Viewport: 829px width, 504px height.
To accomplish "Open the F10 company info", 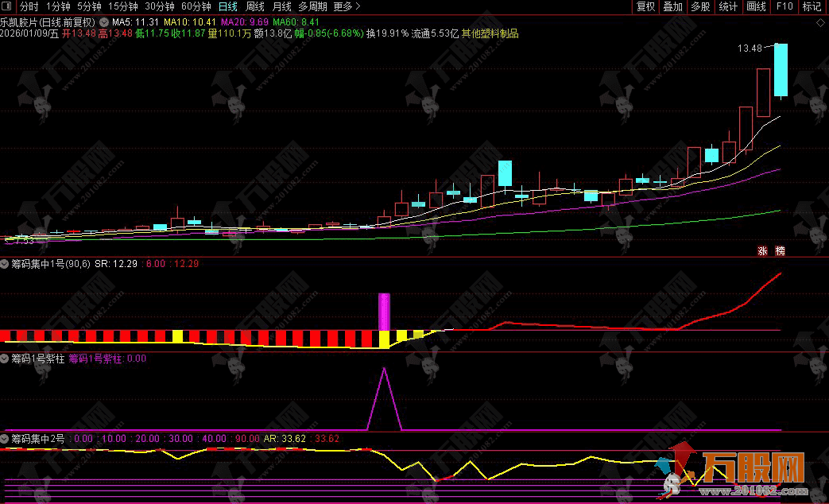I will pyautogui.click(x=784, y=6).
